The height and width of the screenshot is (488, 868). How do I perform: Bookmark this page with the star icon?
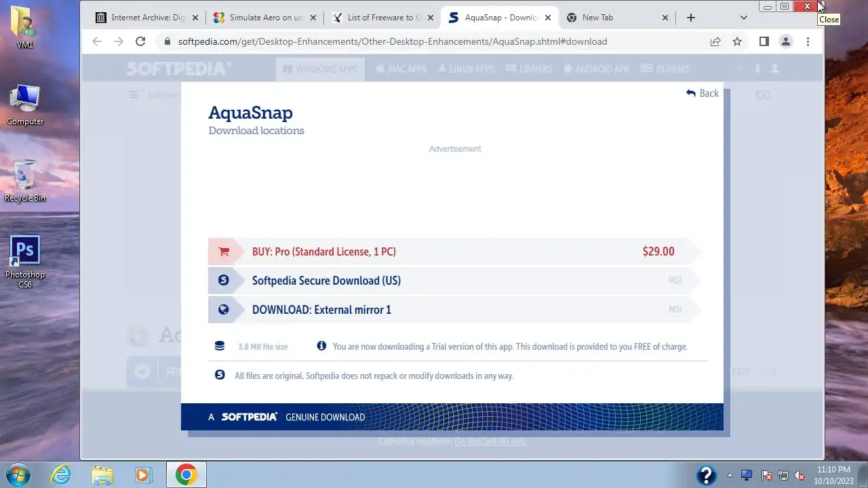point(737,41)
